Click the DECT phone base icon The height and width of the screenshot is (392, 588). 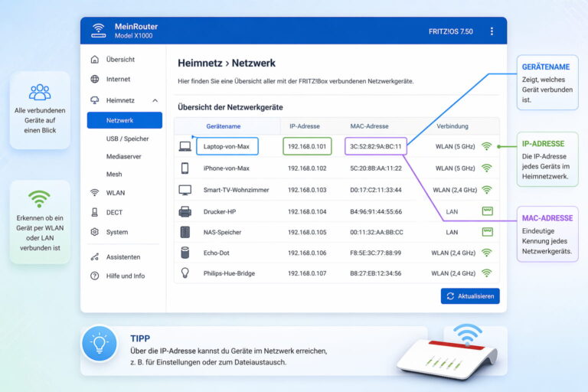tap(95, 212)
